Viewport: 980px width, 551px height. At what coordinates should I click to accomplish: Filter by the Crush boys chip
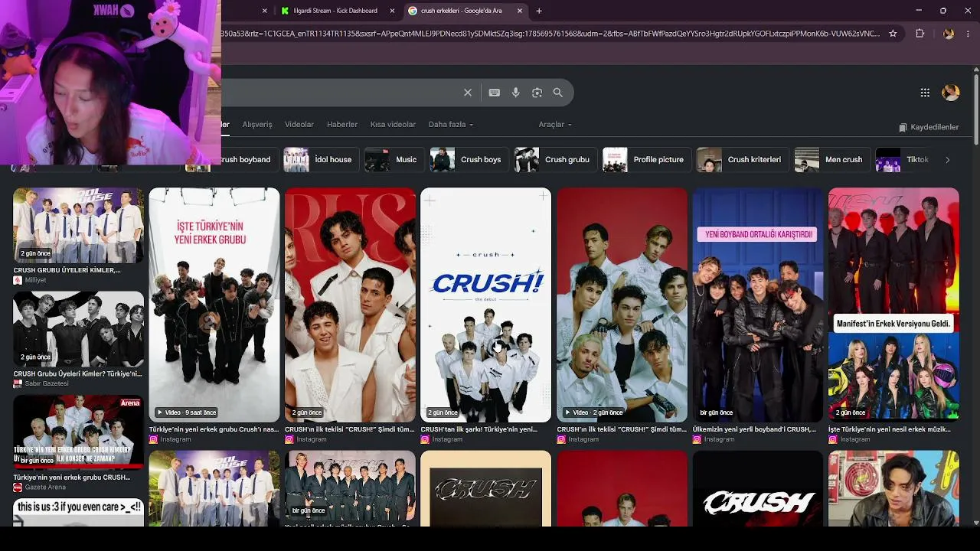[x=468, y=160]
